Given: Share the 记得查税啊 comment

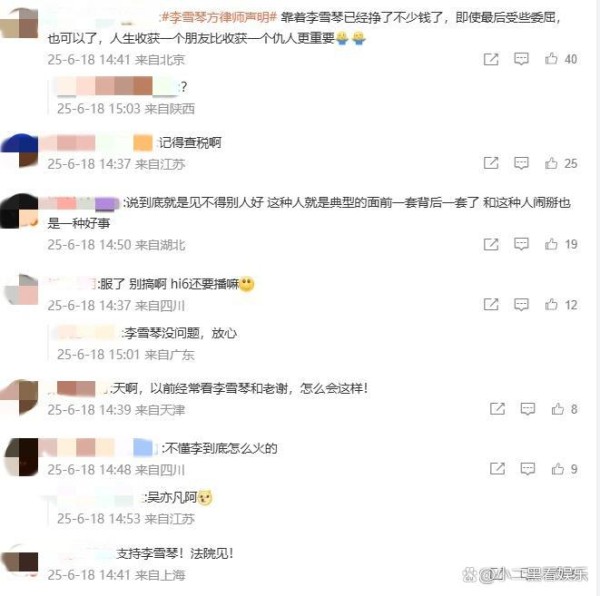Looking at the screenshot, I should pyautogui.click(x=491, y=163).
